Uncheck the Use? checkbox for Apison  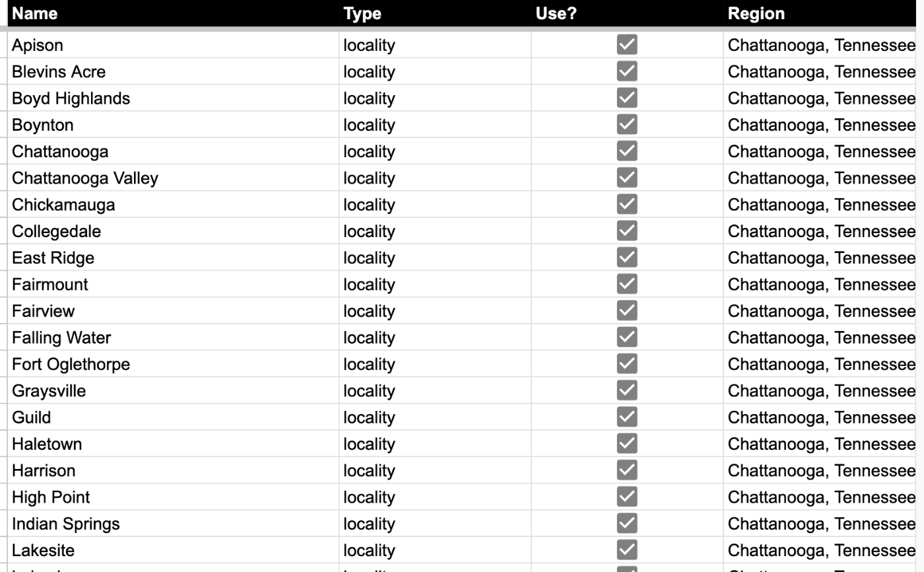click(627, 44)
